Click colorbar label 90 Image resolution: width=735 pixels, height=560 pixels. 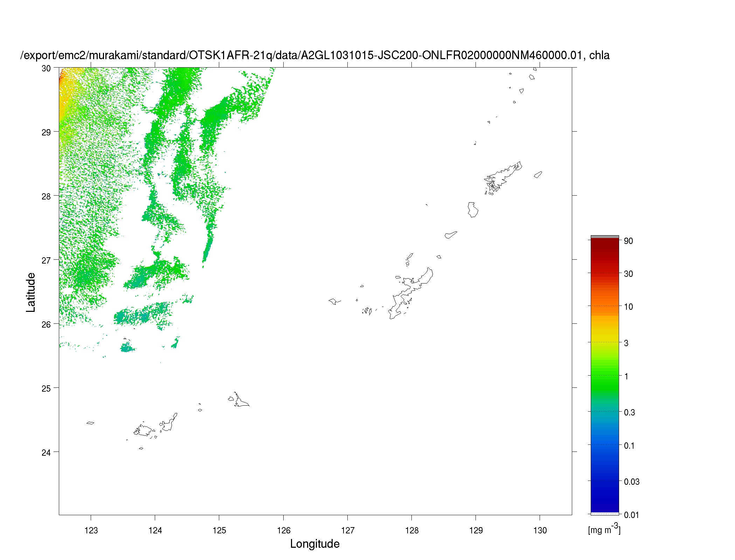629,241
